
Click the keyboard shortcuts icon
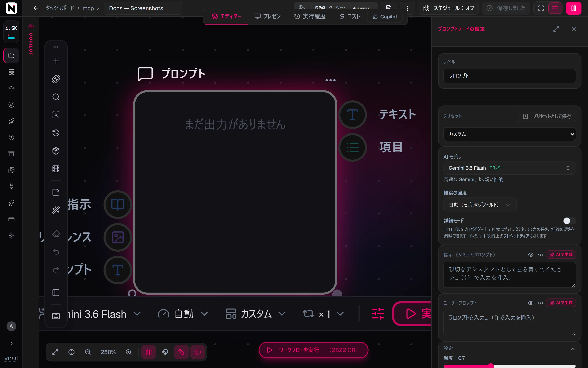click(56, 316)
